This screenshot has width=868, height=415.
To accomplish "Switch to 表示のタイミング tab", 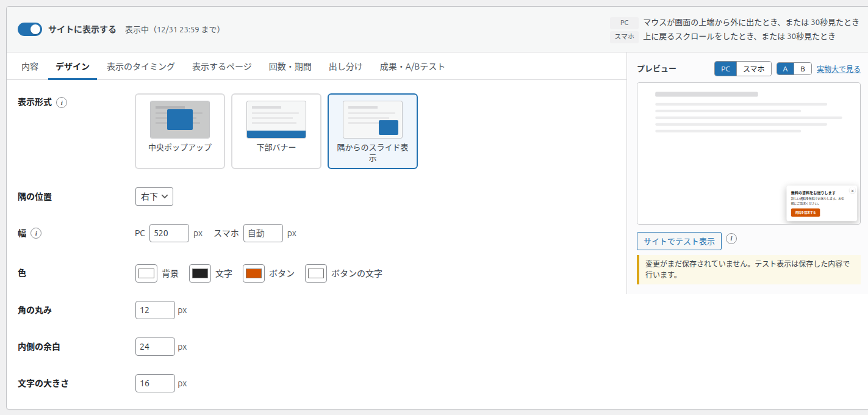I will coord(141,67).
